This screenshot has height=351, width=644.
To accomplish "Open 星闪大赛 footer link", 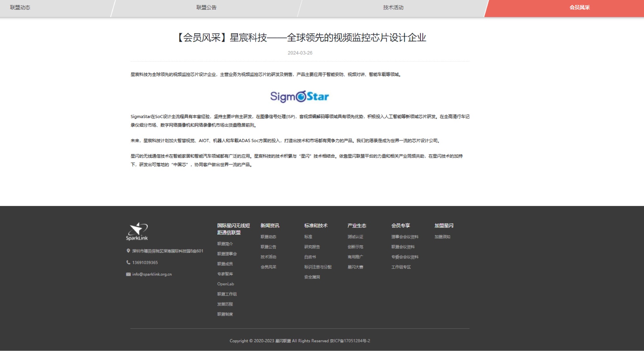I will [x=355, y=267].
